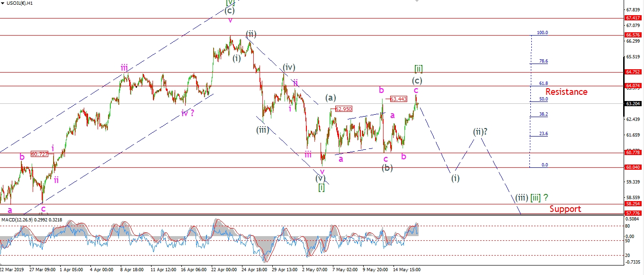Open the USOIL symbol dropdown arrow
This screenshot has width=644, height=275.
pos(3,3)
